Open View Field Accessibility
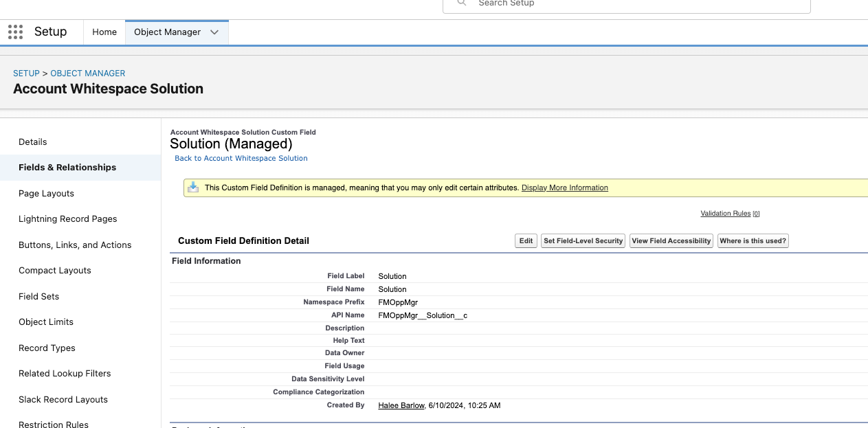Image resolution: width=868 pixels, height=428 pixels. (671, 241)
